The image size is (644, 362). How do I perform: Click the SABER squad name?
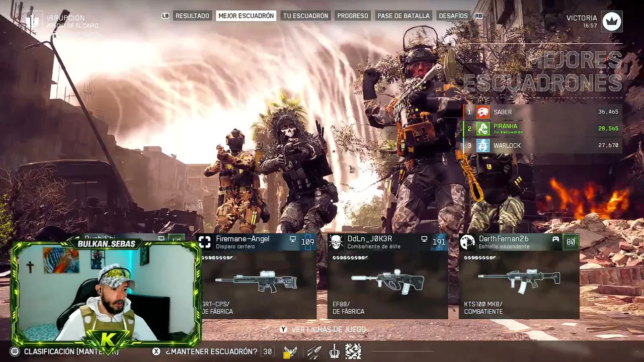click(x=503, y=112)
